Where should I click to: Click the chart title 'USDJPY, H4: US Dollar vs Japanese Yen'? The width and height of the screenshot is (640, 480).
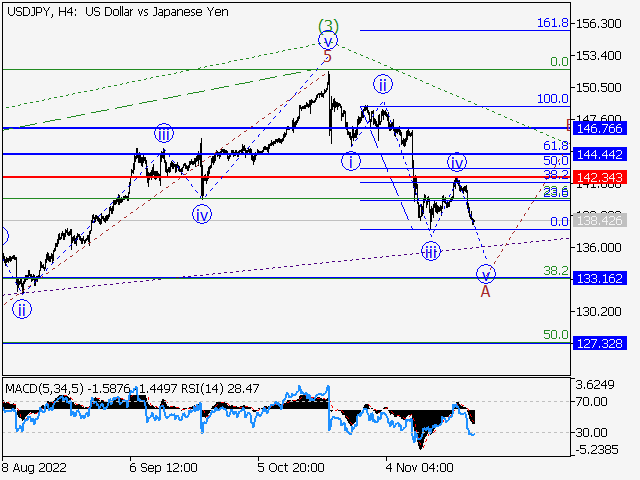click(x=118, y=12)
